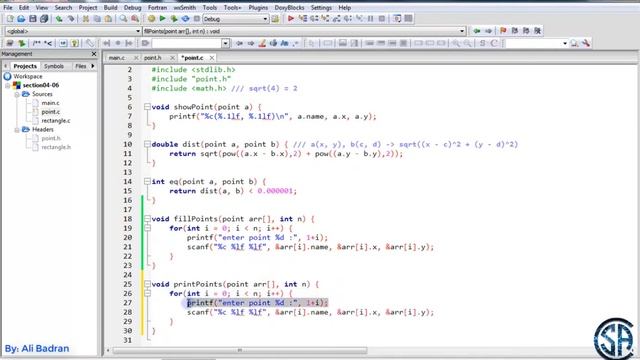The width and height of the screenshot is (640, 360).
Task: Click the horizontal scrollbar below the editor
Action: 240,350
